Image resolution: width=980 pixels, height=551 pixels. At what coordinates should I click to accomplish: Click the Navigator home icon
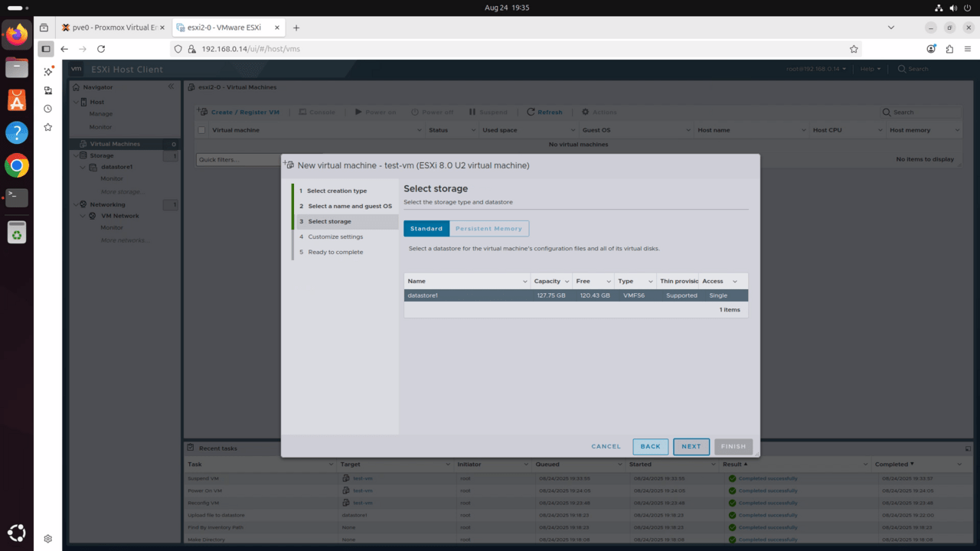[x=77, y=87]
